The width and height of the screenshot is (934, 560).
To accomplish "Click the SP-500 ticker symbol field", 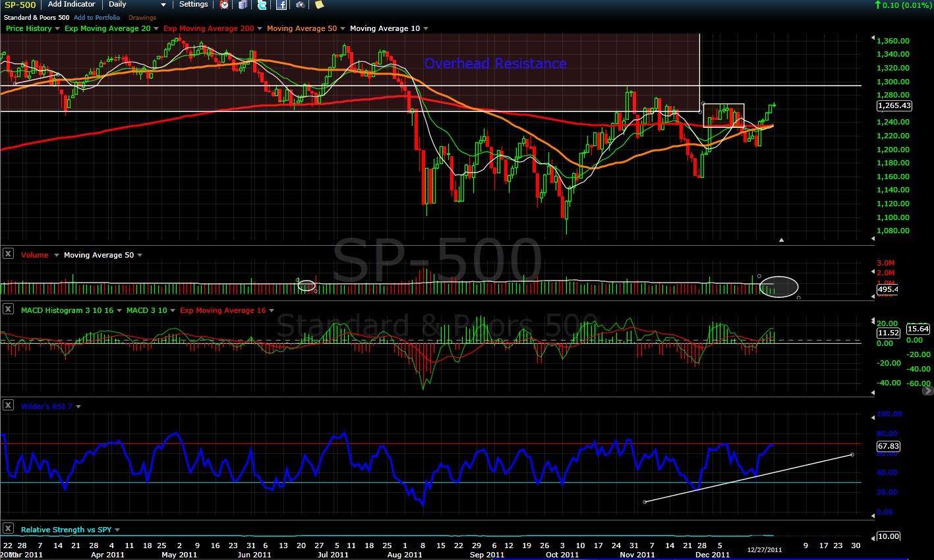I will pyautogui.click(x=20, y=5).
